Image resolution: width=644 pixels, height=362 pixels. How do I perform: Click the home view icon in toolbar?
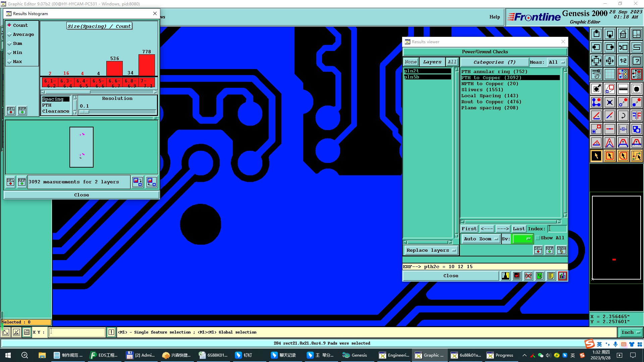click(x=623, y=34)
